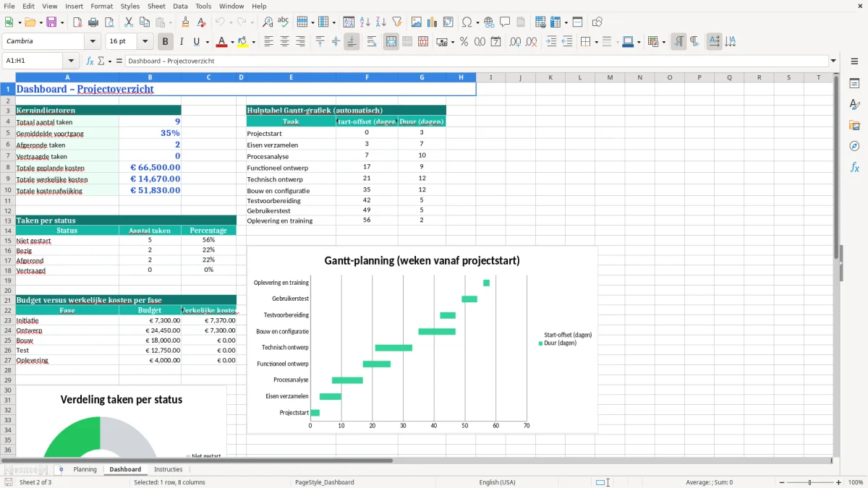Screen dimensions: 868x488
Task: Open background color dropdown arrow
Action: coord(254,42)
